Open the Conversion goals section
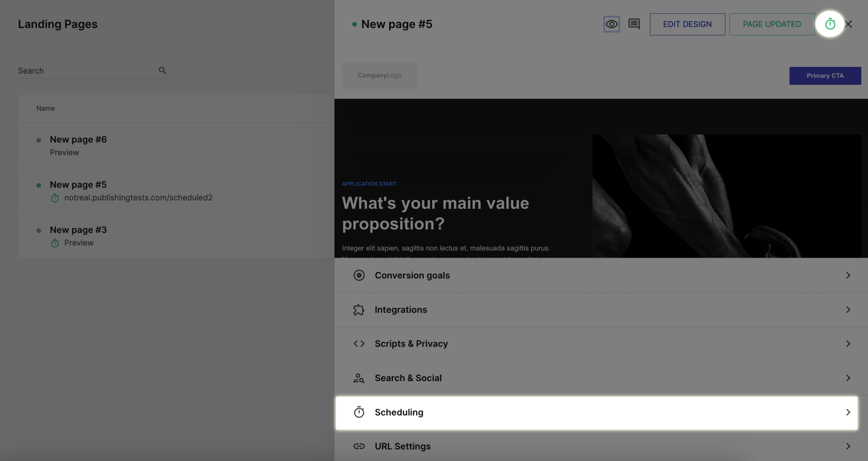The image size is (868, 461). [x=601, y=276]
